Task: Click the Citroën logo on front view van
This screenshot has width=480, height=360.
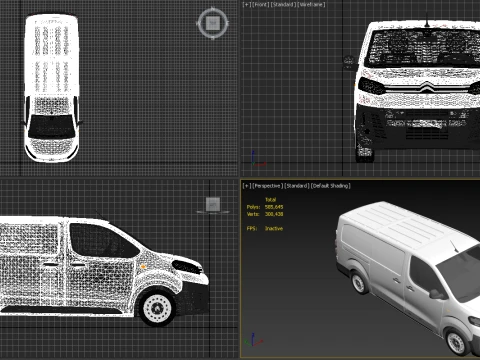Action: pos(426,87)
